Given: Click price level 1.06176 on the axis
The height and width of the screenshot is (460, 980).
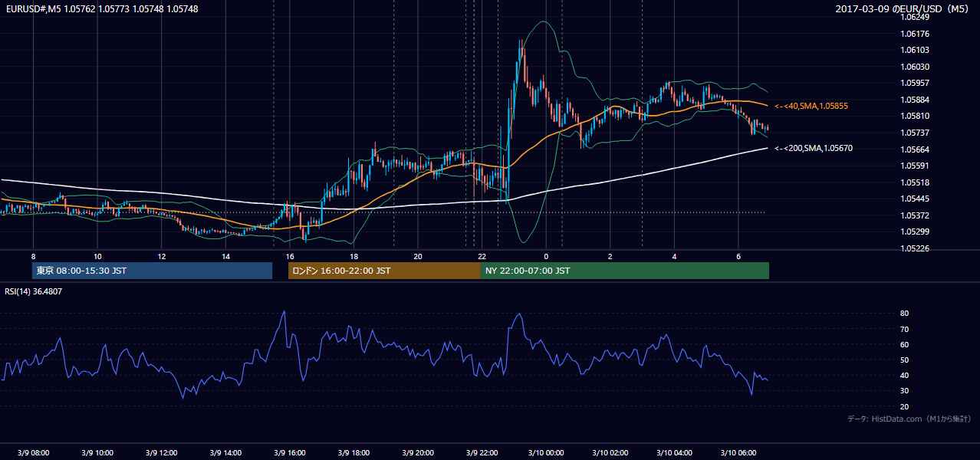Looking at the screenshot, I should pos(916,34).
